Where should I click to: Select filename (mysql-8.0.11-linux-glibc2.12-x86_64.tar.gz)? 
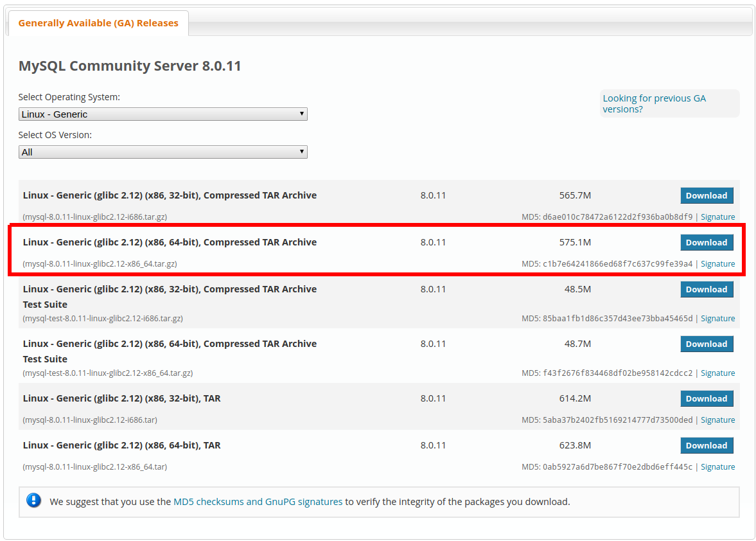(100, 263)
